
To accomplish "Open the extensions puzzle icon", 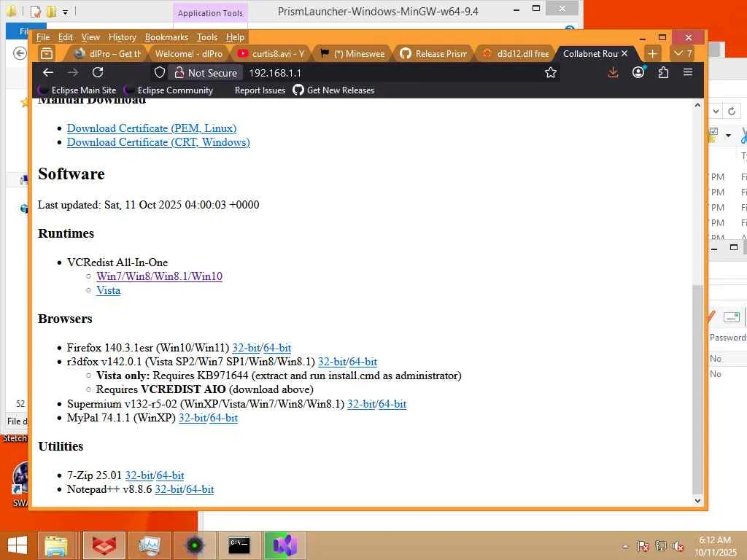I will point(663,72).
